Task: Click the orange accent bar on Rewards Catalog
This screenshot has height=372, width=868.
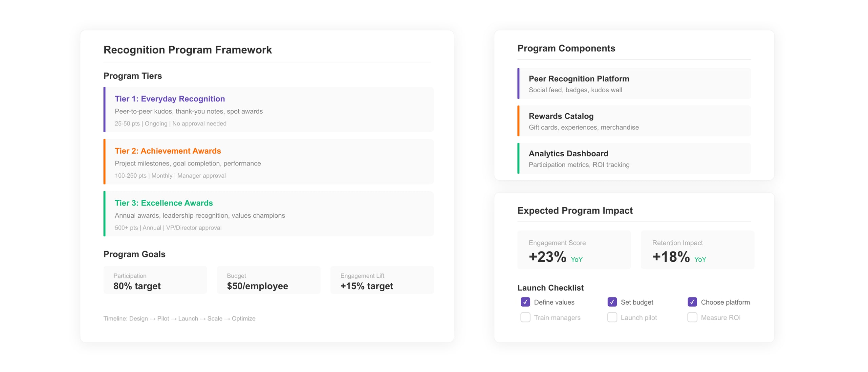Action: coord(518,121)
